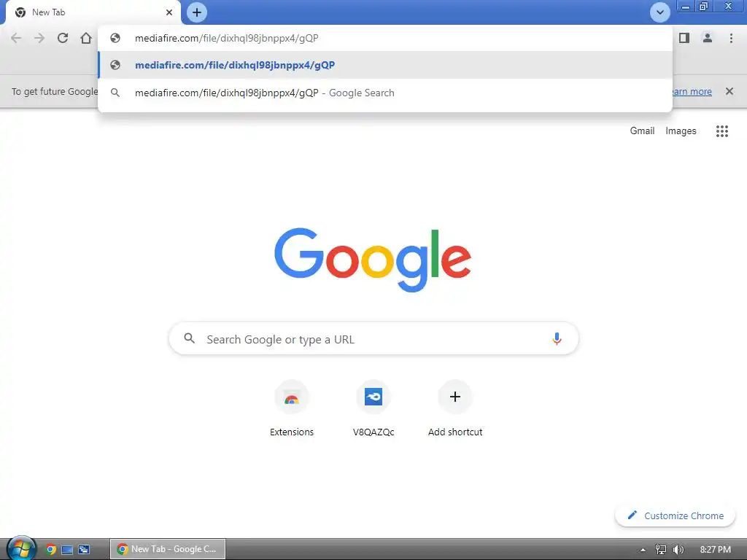This screenshot has height=560, width=747.
Task: Click the browser Back arrow
Action: [16, 38]
